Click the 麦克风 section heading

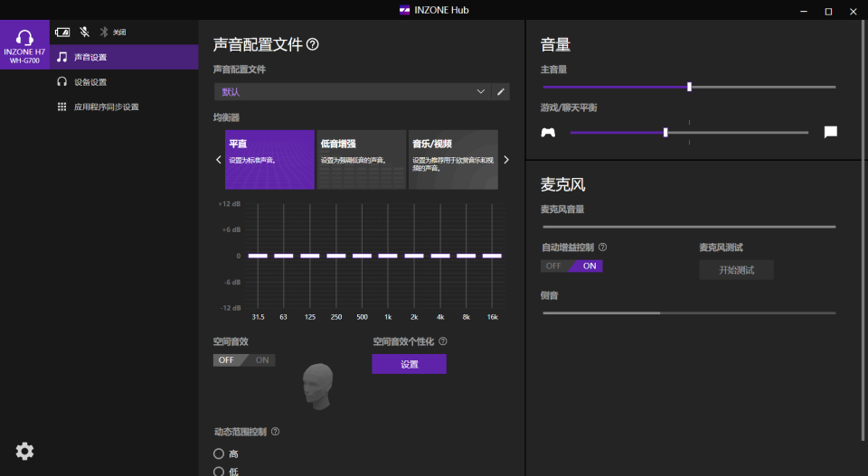point(563,184)
